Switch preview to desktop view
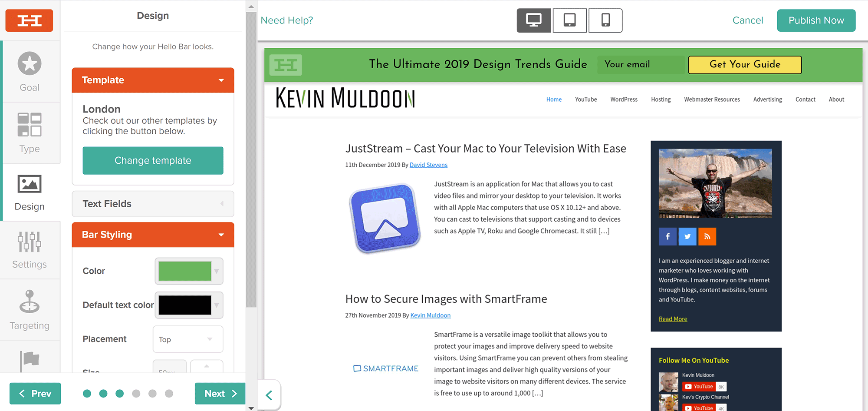 click(x=534, y=20)
